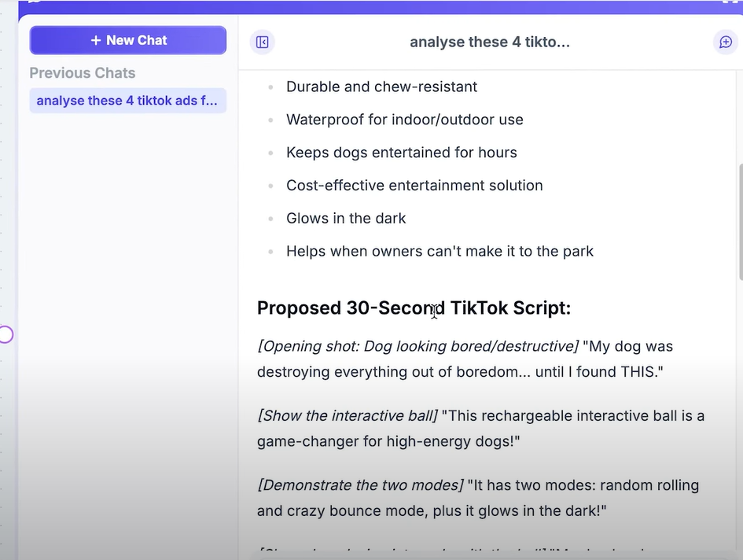Click '[Demonstrate the two modes]' italic text
This screenshot has width=743, height=560.
click(360, 484)
